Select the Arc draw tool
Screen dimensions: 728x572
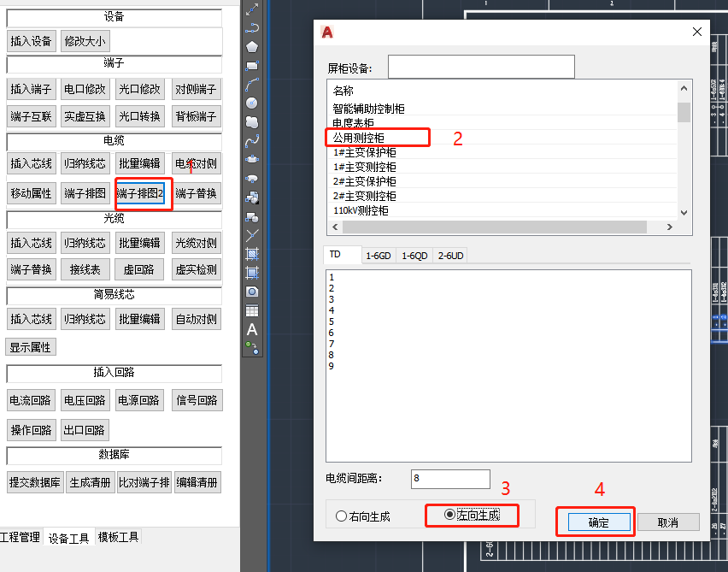point(252,84)
